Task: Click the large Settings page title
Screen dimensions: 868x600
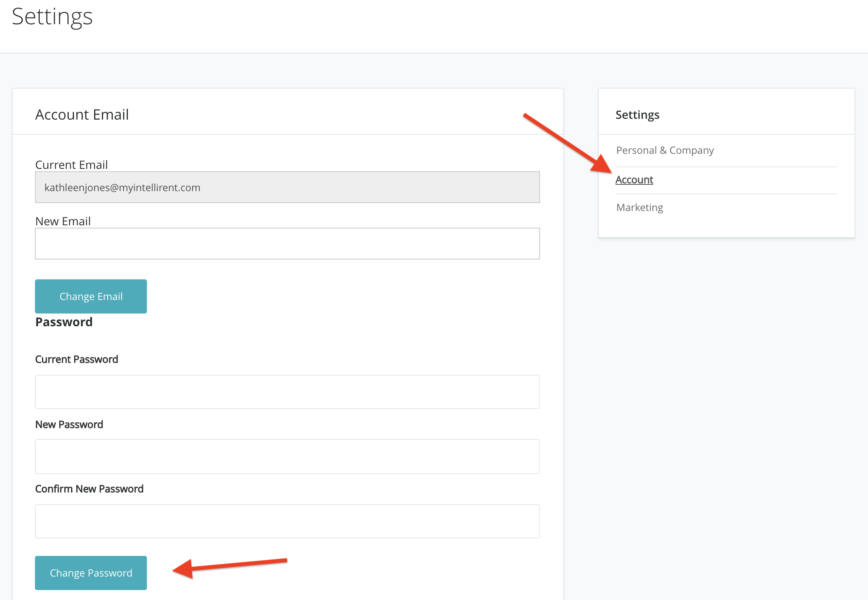Action: [52, 17]
